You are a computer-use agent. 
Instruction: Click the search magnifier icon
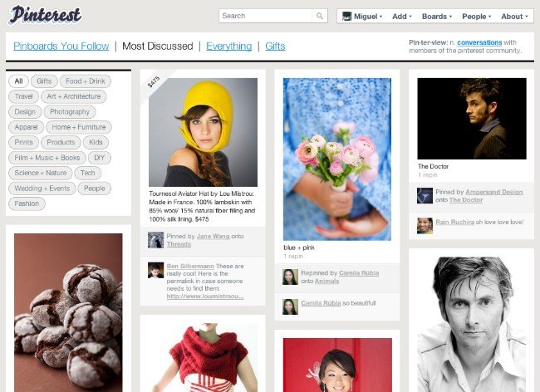[320, 16]
